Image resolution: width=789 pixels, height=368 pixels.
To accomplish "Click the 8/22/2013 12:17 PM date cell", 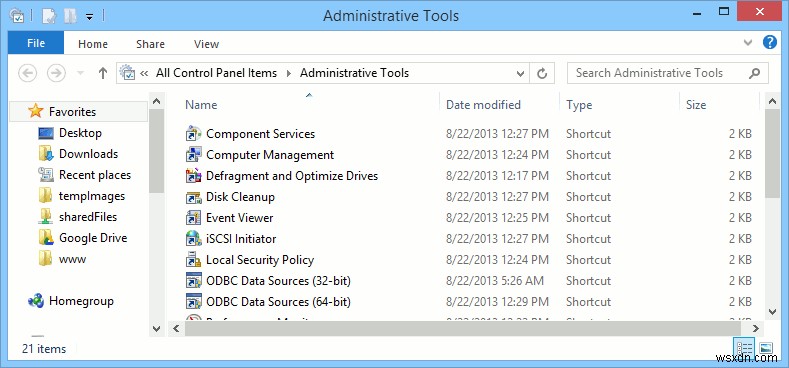I will coord(497,176).
